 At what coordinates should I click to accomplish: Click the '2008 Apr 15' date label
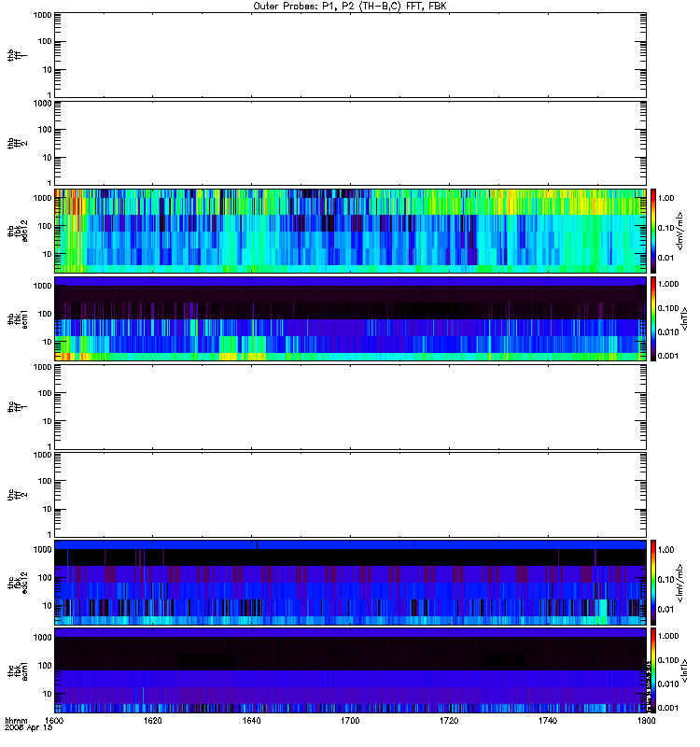click(29, 728)
